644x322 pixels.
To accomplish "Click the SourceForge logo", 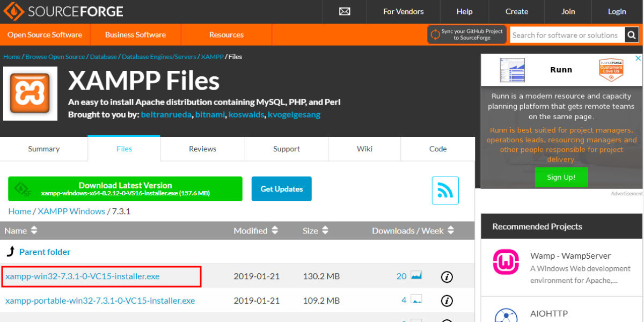I will (63, 11).
